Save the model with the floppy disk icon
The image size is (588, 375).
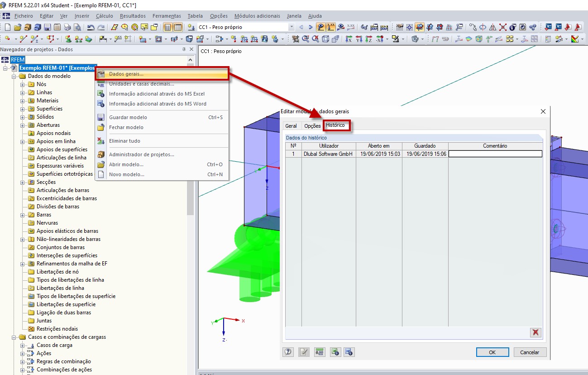click(47, 27)
